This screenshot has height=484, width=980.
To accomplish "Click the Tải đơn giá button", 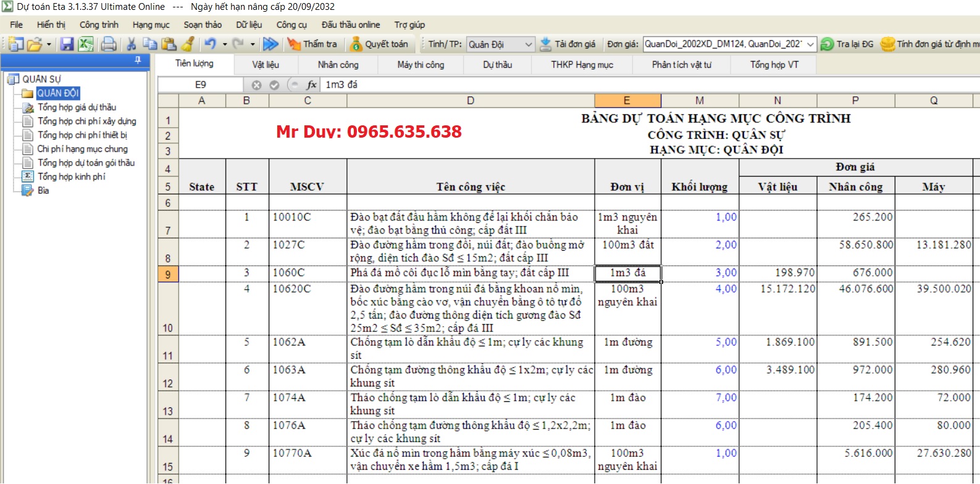I will tap(567, 44).
